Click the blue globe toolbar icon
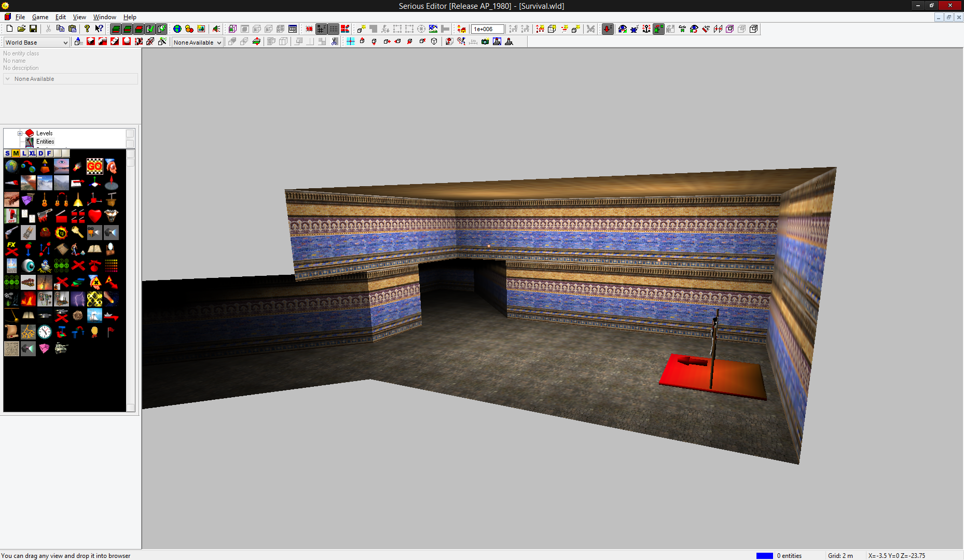Viewport: 964px width, 560px height. click(x=177, y=29)
